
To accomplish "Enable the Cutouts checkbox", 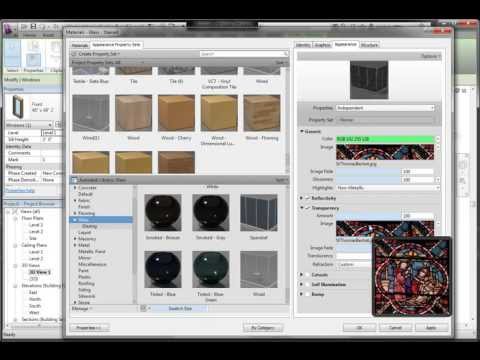I will click(308, 275).
